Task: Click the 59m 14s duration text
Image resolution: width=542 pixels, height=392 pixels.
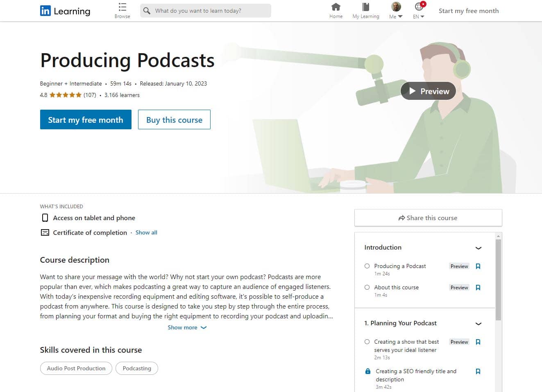Action: tap(121, 83)
